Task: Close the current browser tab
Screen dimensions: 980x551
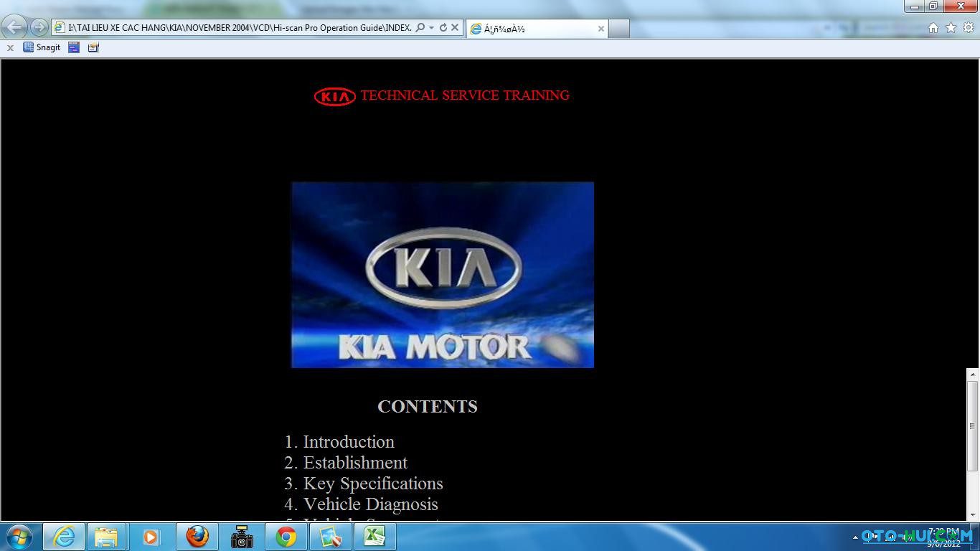Action: coord(601,29)
